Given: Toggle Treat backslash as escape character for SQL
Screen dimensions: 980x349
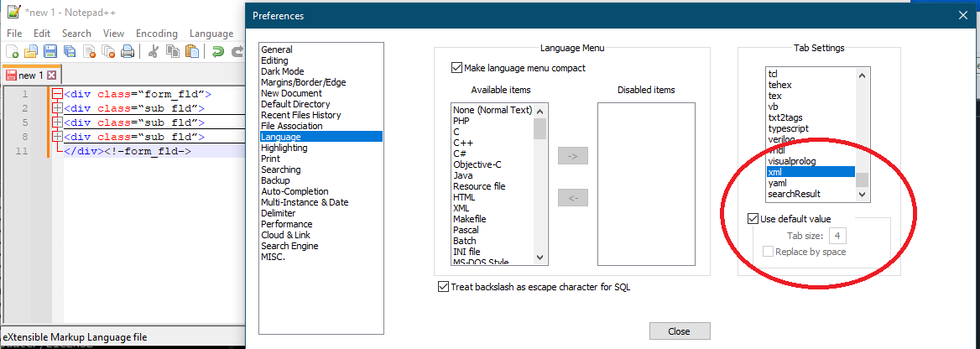Looking at the screenshot, I should 444,287.
